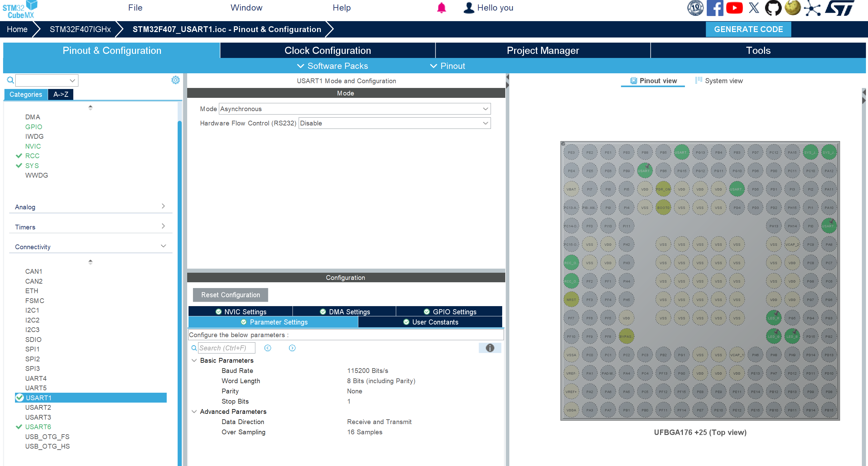
Task: Open the YouTube icon link
Action: point(734,8)
